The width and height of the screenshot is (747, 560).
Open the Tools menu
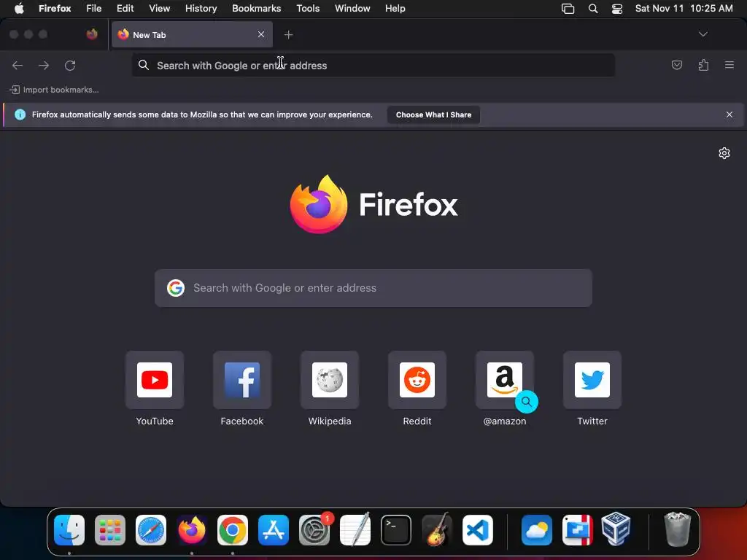[x=308, y=8]
